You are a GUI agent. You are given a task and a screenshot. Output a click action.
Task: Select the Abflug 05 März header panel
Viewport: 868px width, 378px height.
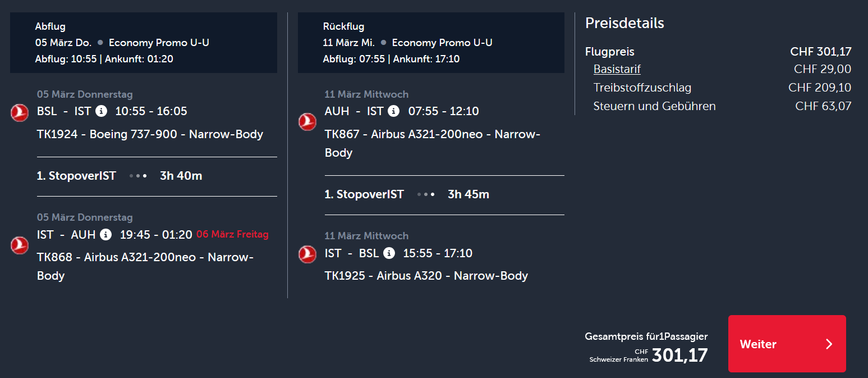pos(144,43)
